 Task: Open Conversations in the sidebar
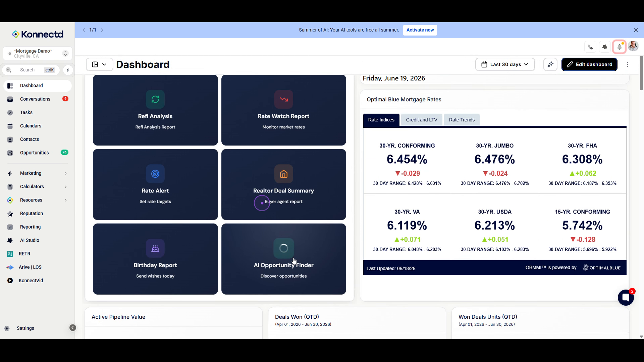tap(37, 99)
